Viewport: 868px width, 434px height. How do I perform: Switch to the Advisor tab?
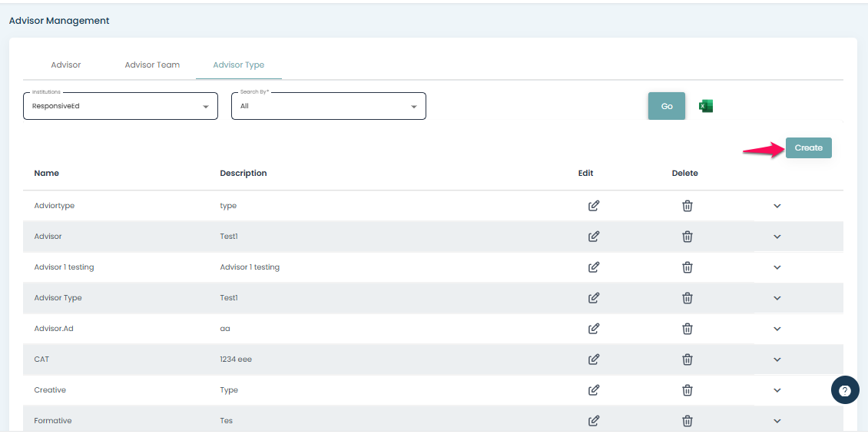(66, 65)
